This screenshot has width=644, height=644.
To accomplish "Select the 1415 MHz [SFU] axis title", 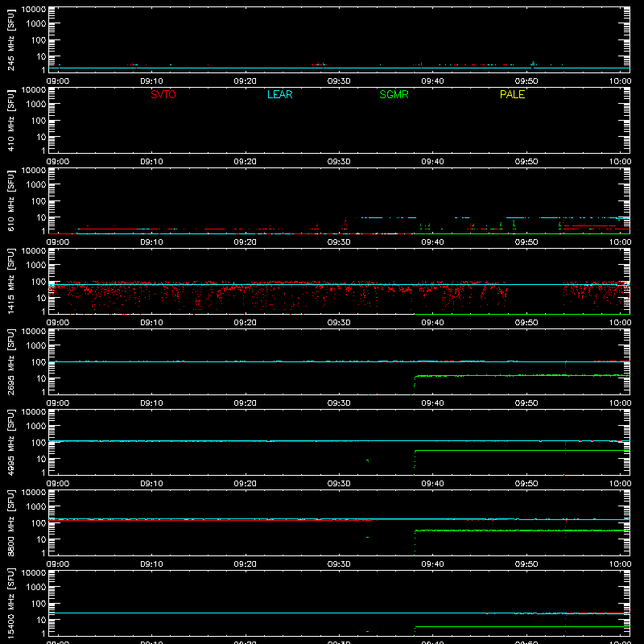I will pyautogui.click(x=11, y=281).
